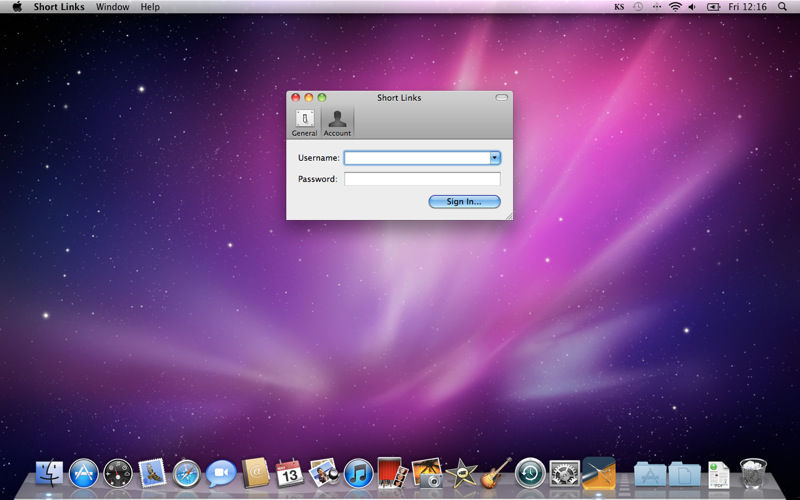Screen dimensions: 800x500
Task: Click the Short Links Dock icon
Action: (x=599, y=472)
